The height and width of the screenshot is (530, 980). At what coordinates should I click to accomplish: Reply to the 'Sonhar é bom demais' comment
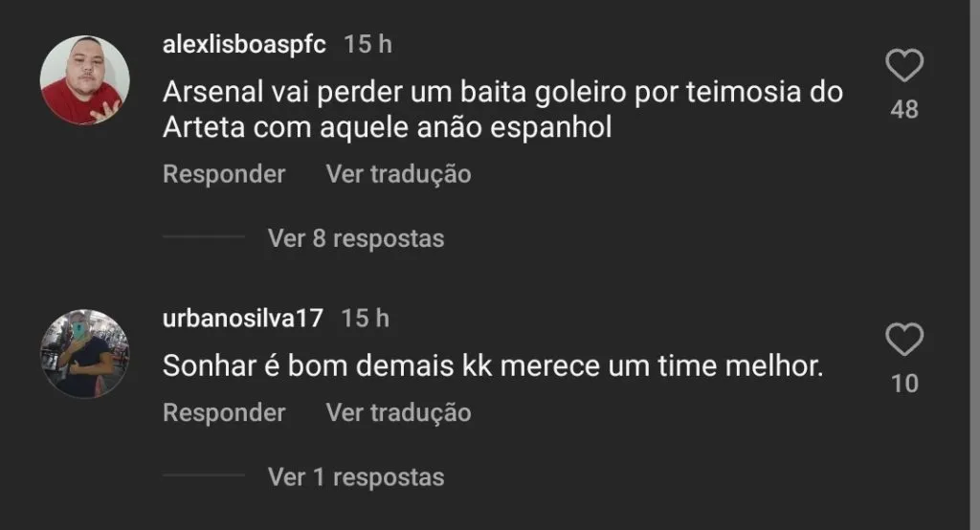tap(224, 412)
